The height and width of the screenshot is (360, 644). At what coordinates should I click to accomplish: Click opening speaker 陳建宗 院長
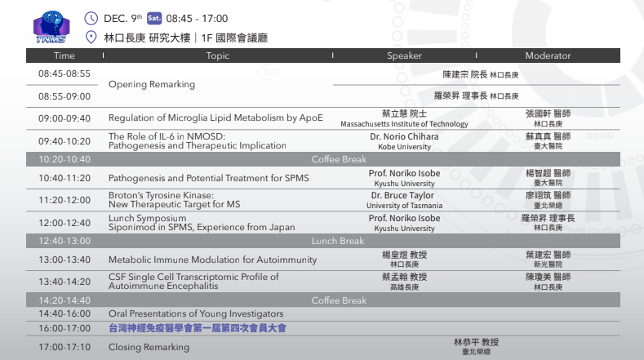click(x=465, y=74)
